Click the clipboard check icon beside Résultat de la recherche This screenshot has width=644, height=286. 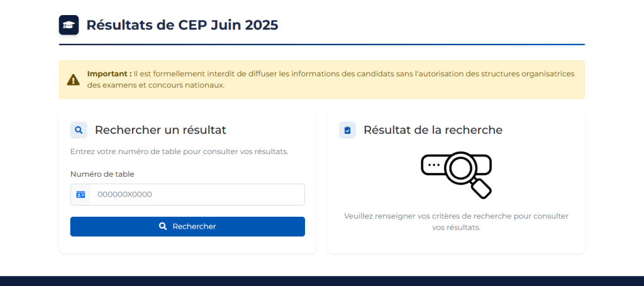347,130
